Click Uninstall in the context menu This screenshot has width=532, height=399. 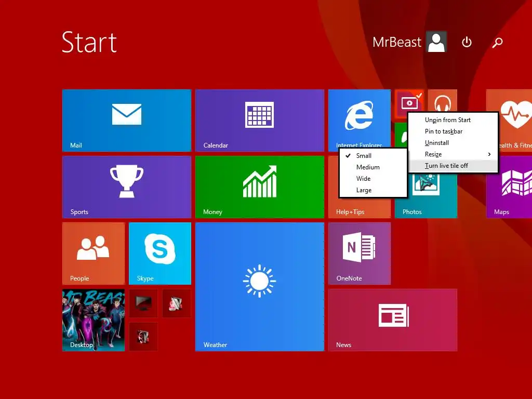[453, 143]
